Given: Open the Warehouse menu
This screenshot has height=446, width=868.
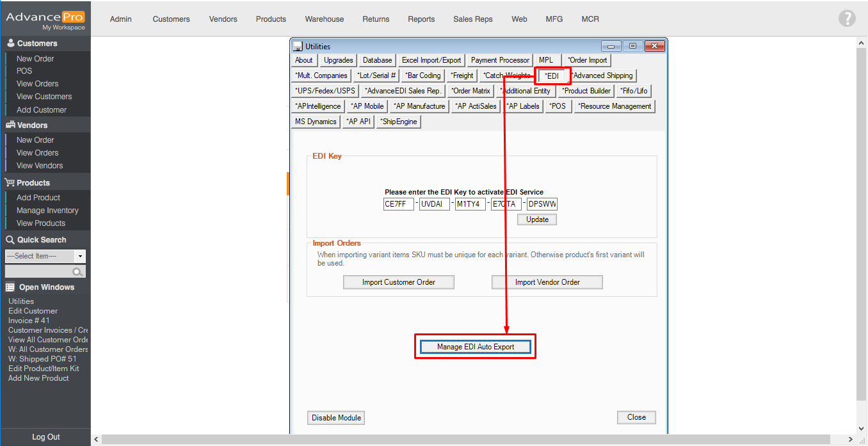Looking at the screenshot, I should pos(325,19).
